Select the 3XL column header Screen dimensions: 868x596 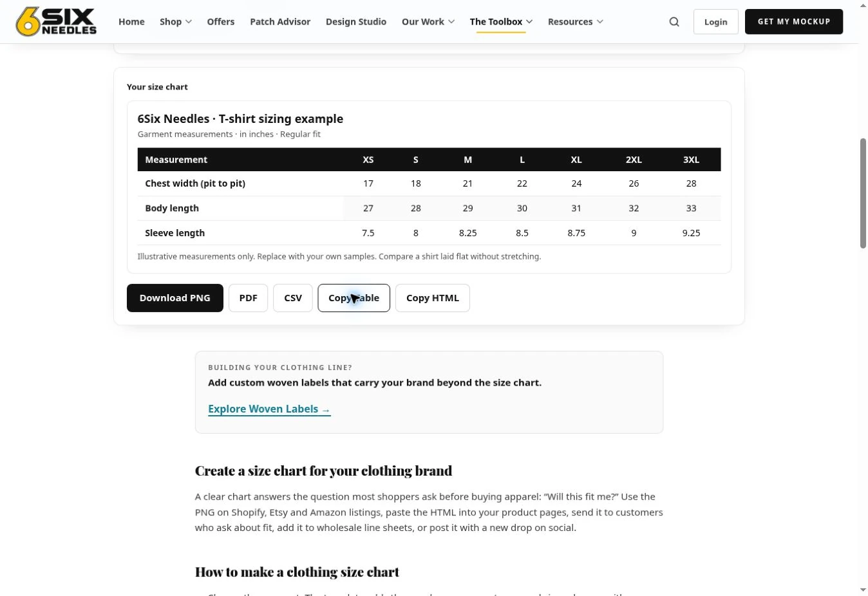pos(691,160)
